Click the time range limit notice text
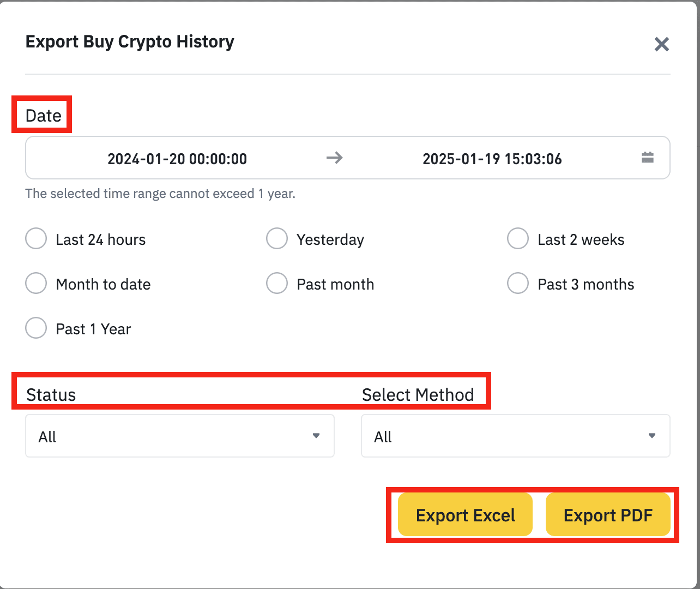700x589 pixels. 160,194
